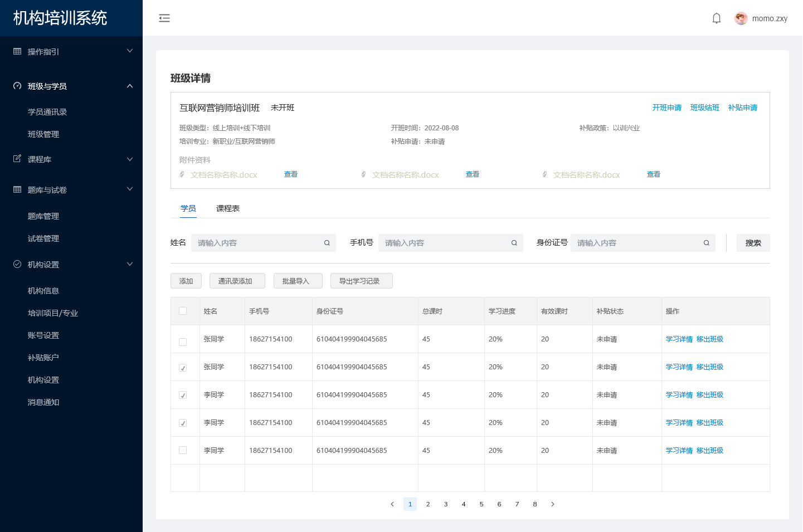Open 消息通知 in sidebar

[x=43, y=402]
